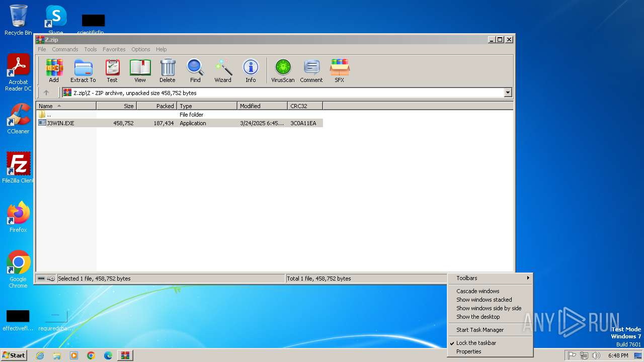The width and height of the screenshot is (644, 362).
Task: Add an archive Comment
Action: pyautogui.click(x=311, y=70)
